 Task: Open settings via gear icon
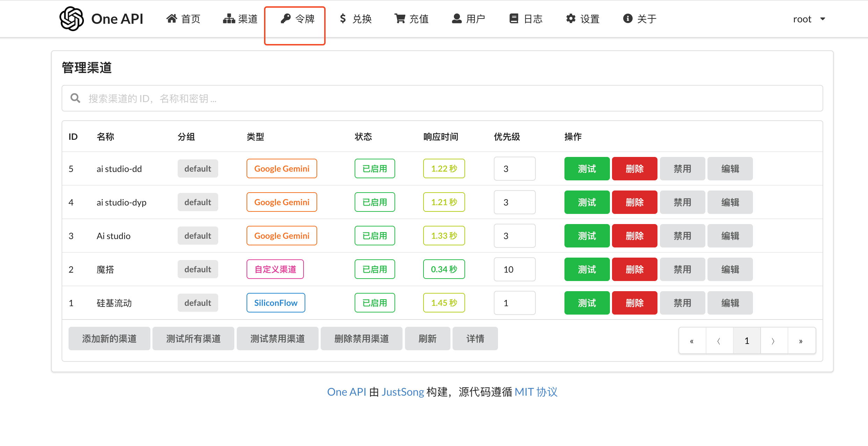tap(571, 19)
